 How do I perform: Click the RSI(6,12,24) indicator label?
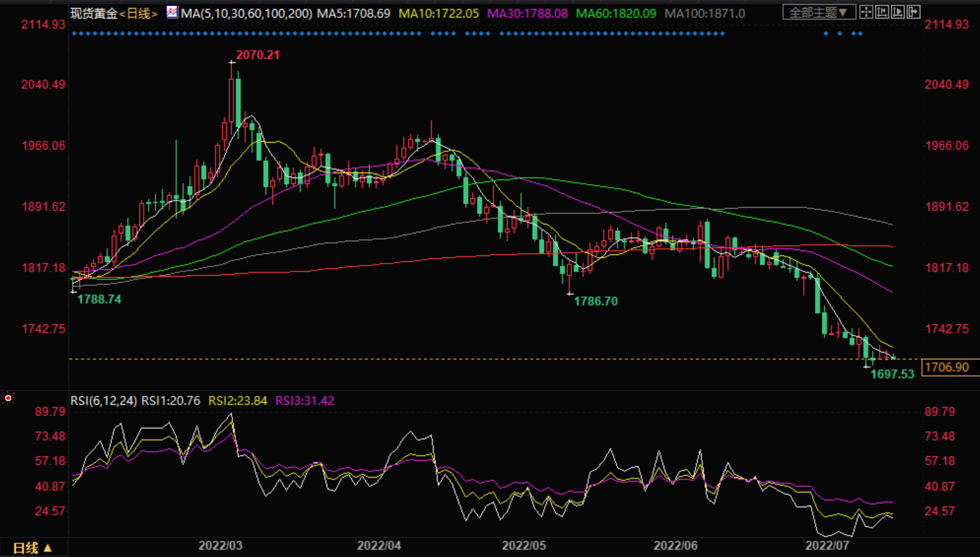click(104, 401)
